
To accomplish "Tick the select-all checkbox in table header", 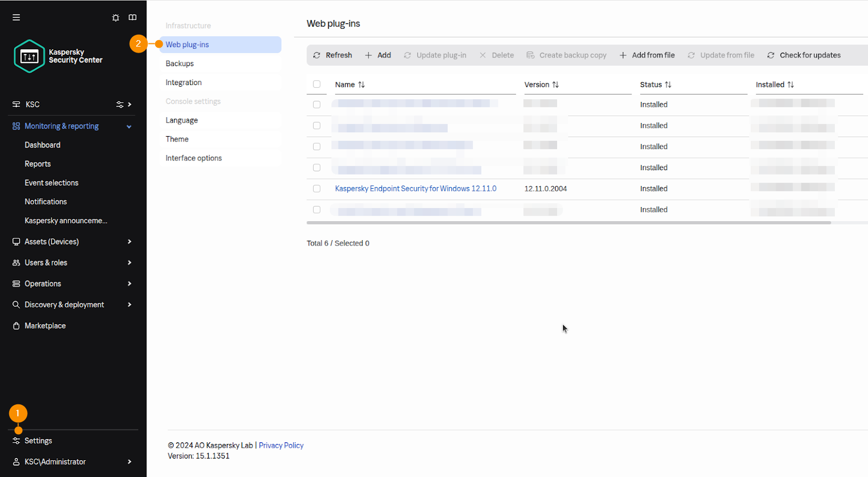I will pyautogui.click(x=317, y=84).
